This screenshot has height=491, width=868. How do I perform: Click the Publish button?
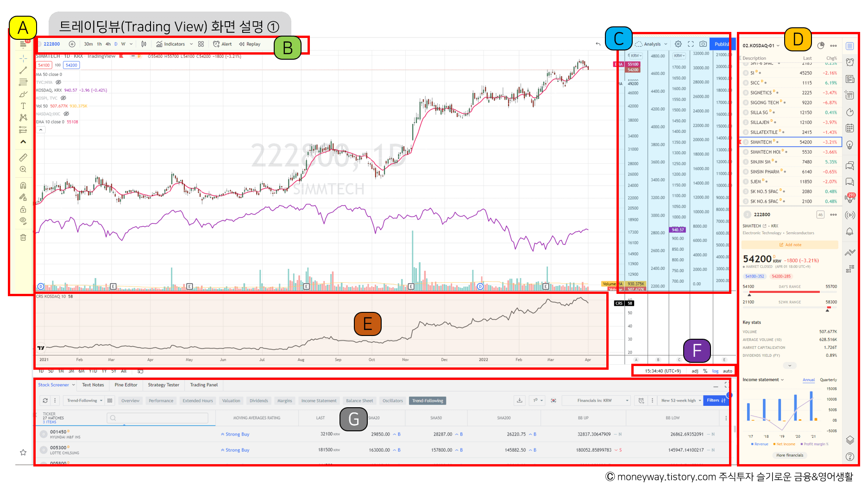[722, 44]
